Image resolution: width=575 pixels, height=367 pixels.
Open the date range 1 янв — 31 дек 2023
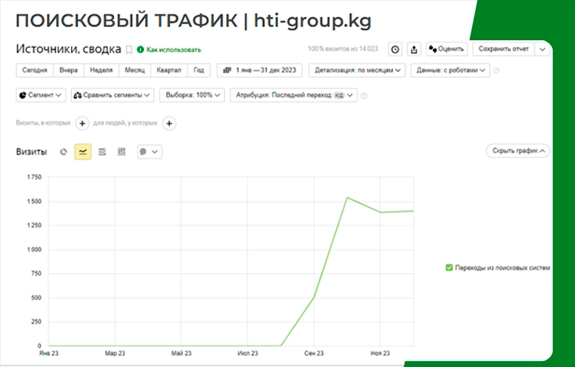click(x=260, y=70)
